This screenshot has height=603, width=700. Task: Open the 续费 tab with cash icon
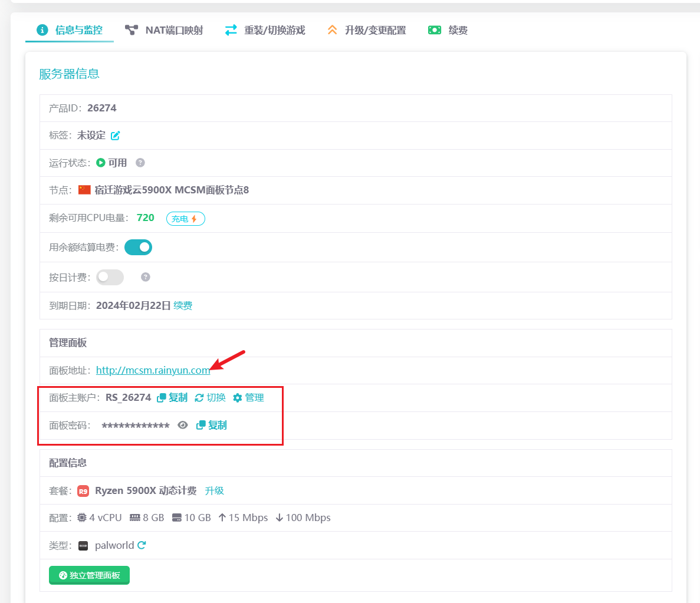(448, 30)
